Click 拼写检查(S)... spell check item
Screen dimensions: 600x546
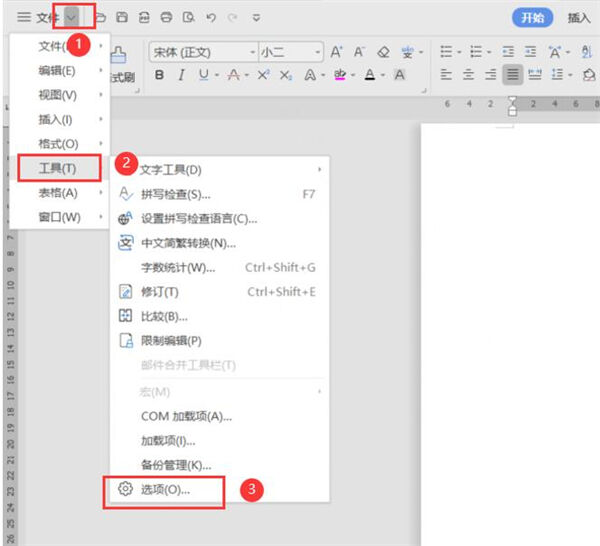(x=175, y=194)
